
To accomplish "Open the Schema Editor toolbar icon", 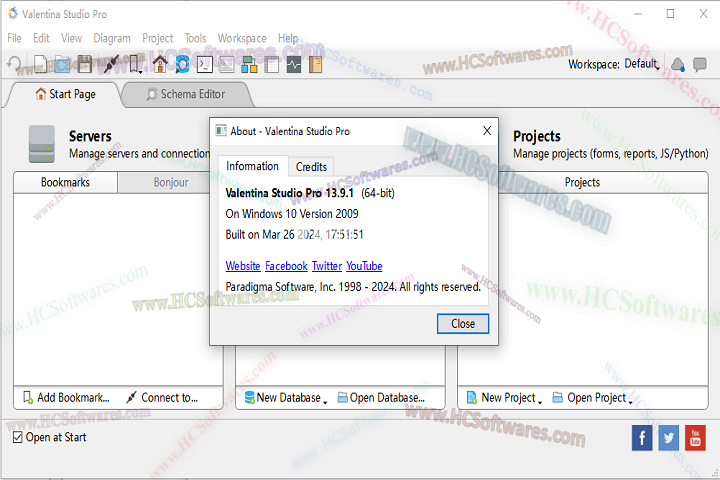I will click(182, 64).
